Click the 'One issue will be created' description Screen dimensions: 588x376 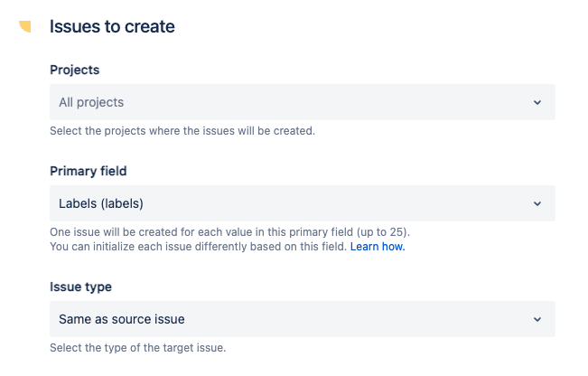181,232
